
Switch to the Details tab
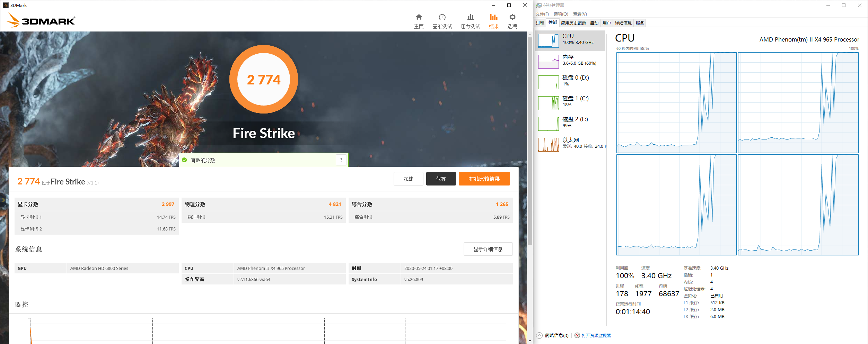tap(623, 23)
